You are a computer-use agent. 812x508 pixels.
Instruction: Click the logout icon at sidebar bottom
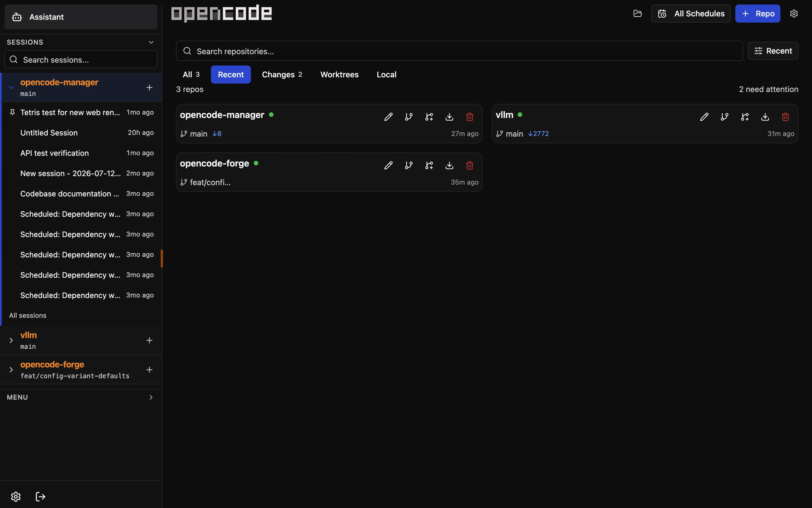[x=40, y=497]
